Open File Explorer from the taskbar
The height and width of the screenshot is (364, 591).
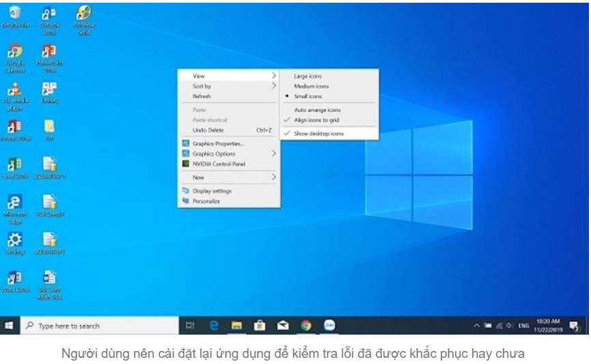pyautogui.click(x=236, y=326)
